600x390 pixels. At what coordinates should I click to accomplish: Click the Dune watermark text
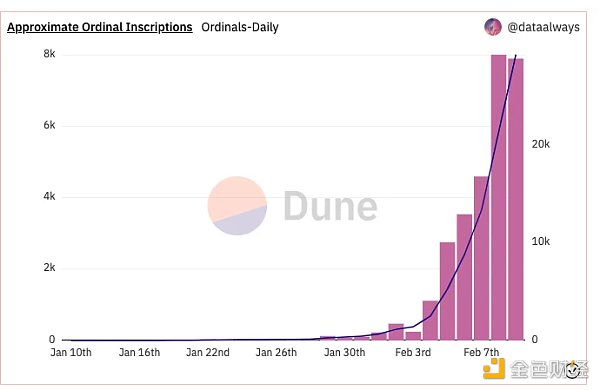pyautogui.click(x=330, y=206)
